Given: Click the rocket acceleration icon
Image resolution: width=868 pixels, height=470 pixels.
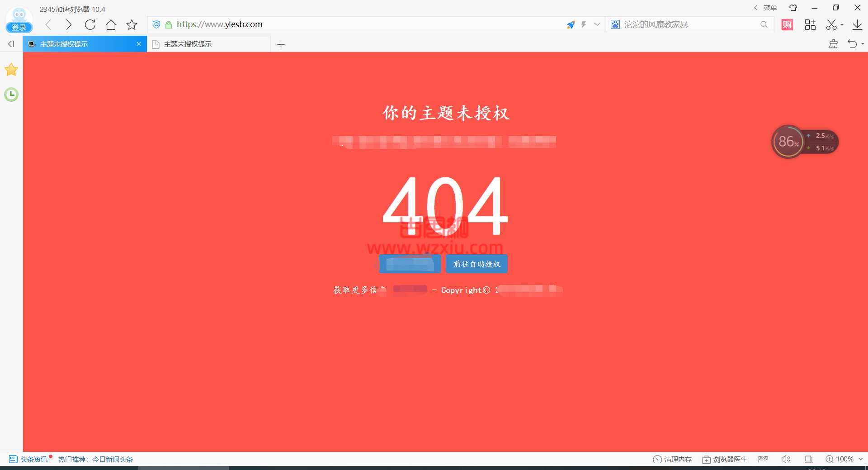Looking at the screenshot, I should [571, 24].
